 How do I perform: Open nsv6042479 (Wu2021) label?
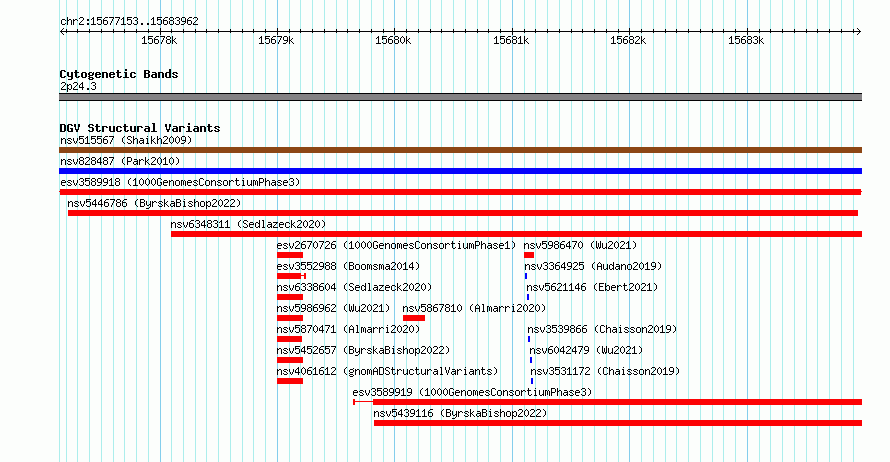pos(586,350)
